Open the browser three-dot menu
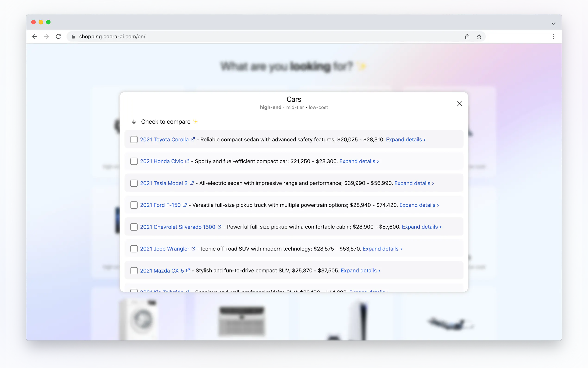Image resolution: width=588 pixels, height=368 pixels. coord(553,37)
